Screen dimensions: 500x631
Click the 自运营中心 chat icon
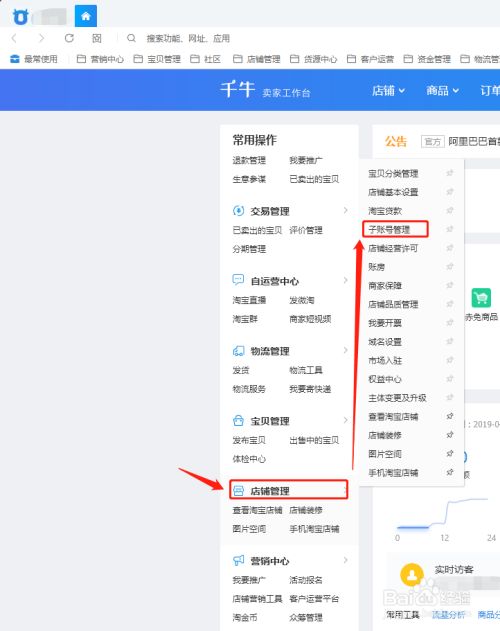(238, 280)
